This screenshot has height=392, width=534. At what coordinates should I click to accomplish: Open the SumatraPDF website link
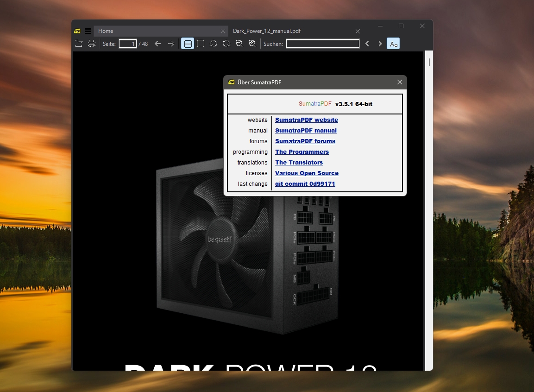307,120
